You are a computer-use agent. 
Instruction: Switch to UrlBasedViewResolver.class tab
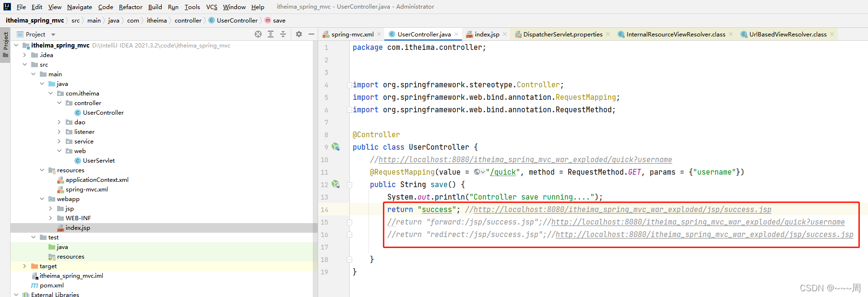coord(788,34)
